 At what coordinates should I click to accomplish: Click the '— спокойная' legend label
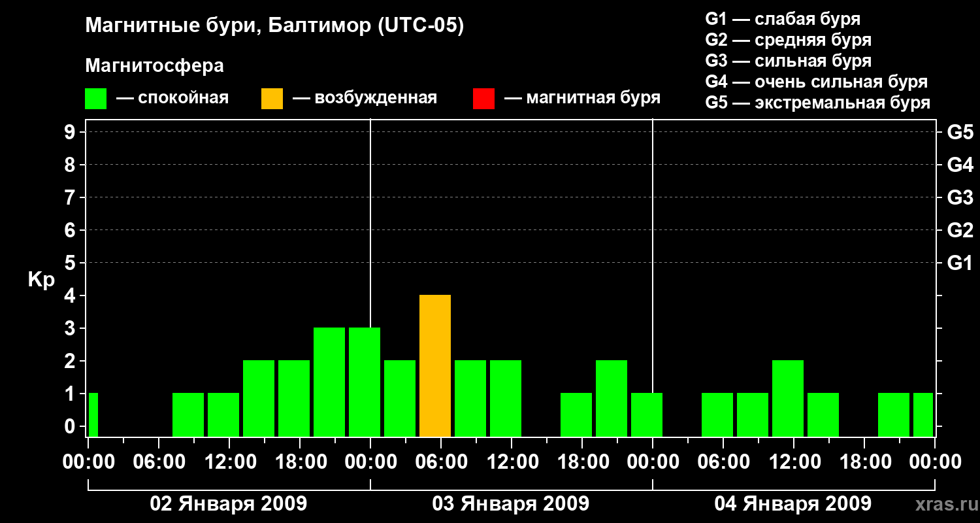point(172,98)
